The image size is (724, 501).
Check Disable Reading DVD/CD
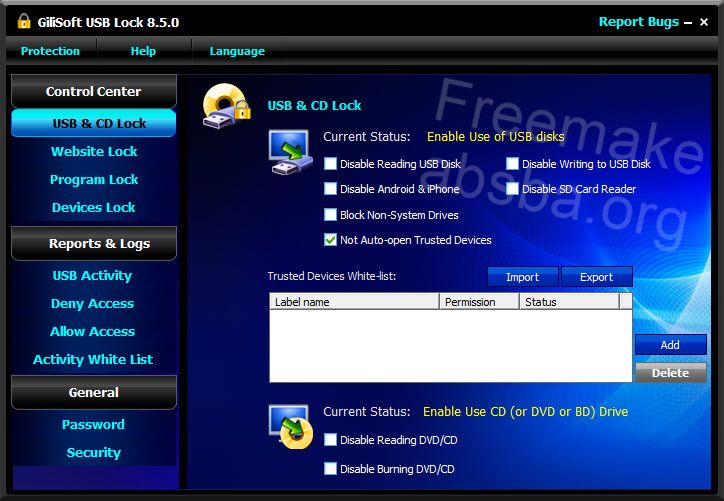(330, 440)
